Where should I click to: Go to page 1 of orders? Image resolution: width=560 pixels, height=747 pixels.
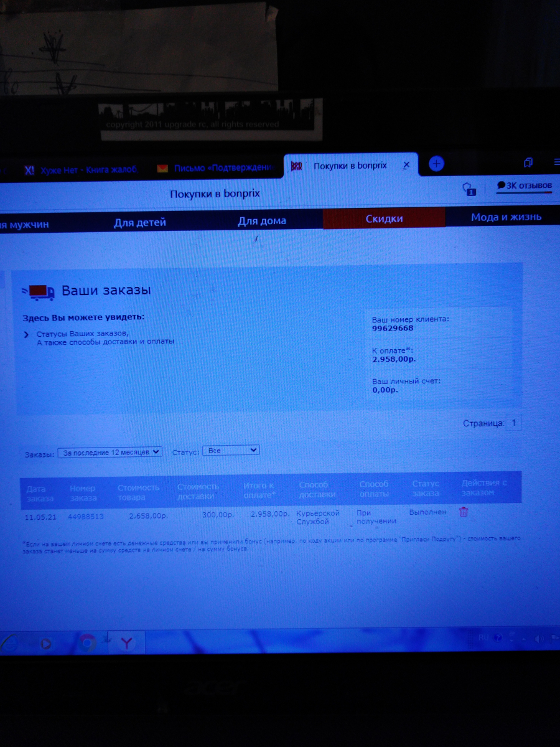coord(513,423)
